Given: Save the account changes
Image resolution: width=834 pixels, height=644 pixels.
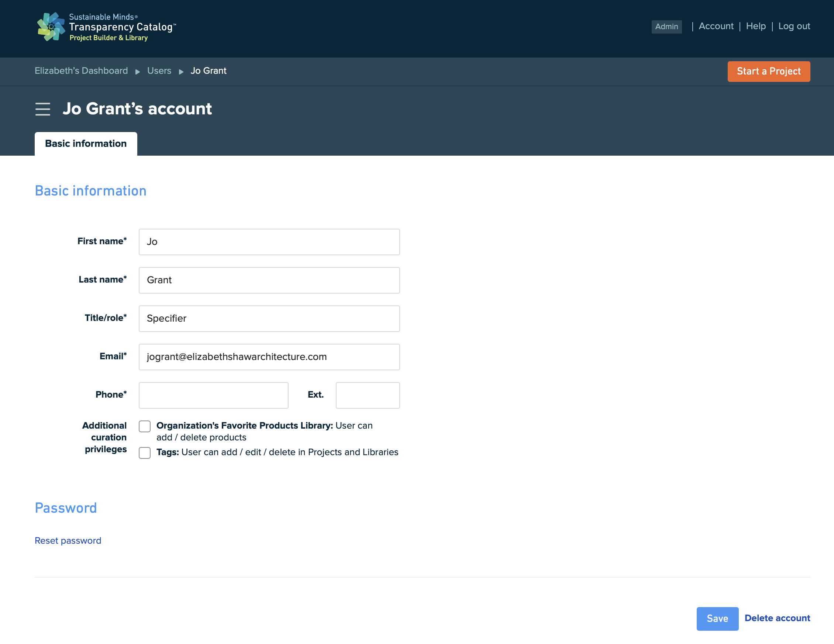Looking at the screenshot, I should [717, 618].
